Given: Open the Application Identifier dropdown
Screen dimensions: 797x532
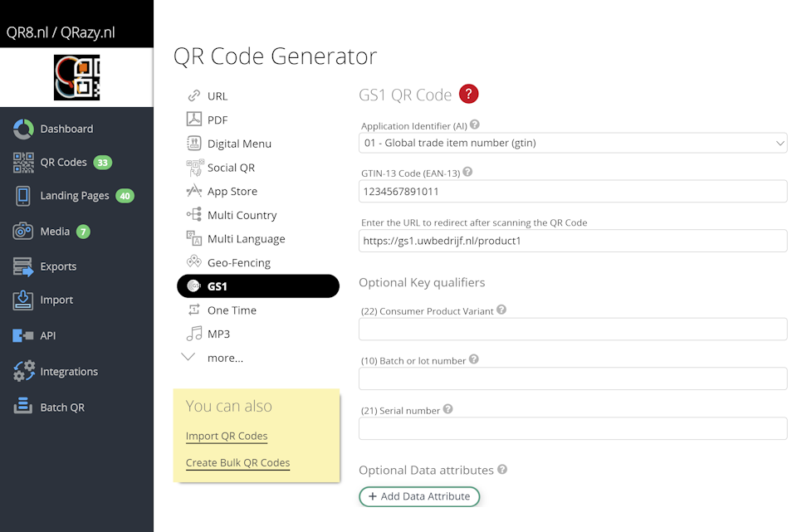Looking at the screenshot, I should [573, 144].
